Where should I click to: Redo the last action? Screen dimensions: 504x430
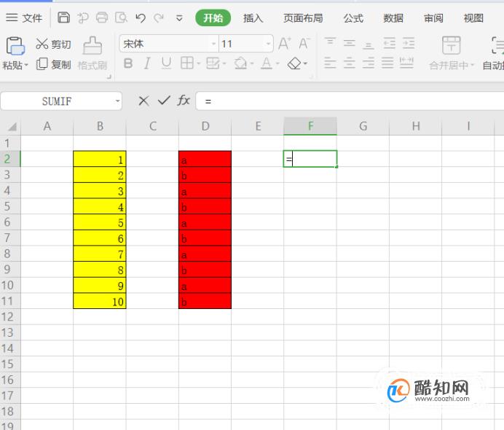(x=159, y=18)
